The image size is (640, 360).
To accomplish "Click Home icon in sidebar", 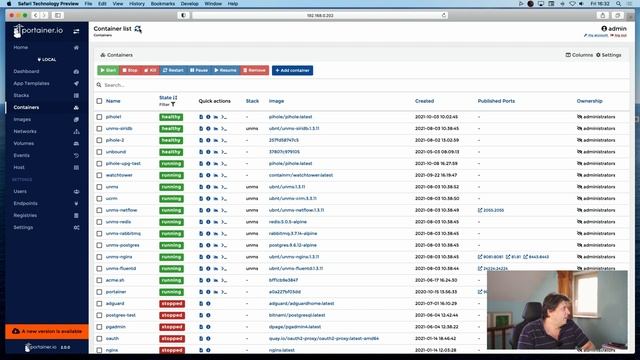I will 76,48.
